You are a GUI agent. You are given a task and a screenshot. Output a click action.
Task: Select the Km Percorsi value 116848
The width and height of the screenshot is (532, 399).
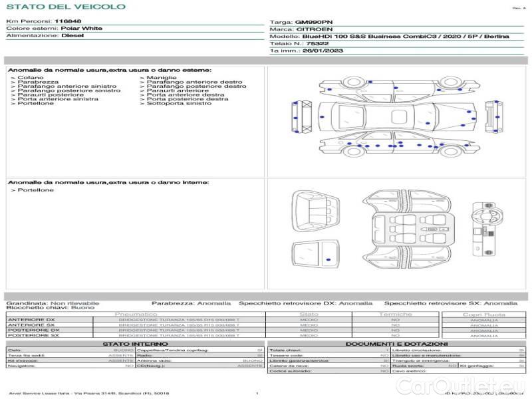[x=68, y=21]
